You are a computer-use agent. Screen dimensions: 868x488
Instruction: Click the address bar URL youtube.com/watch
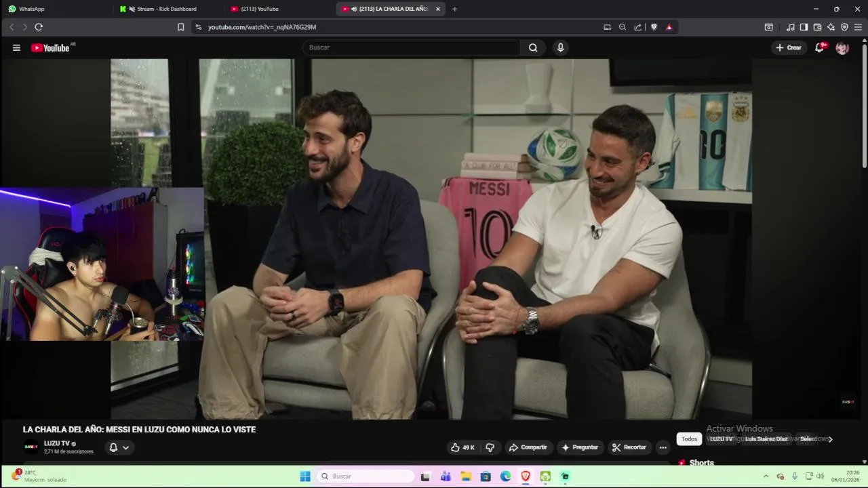tap(262, 27)
